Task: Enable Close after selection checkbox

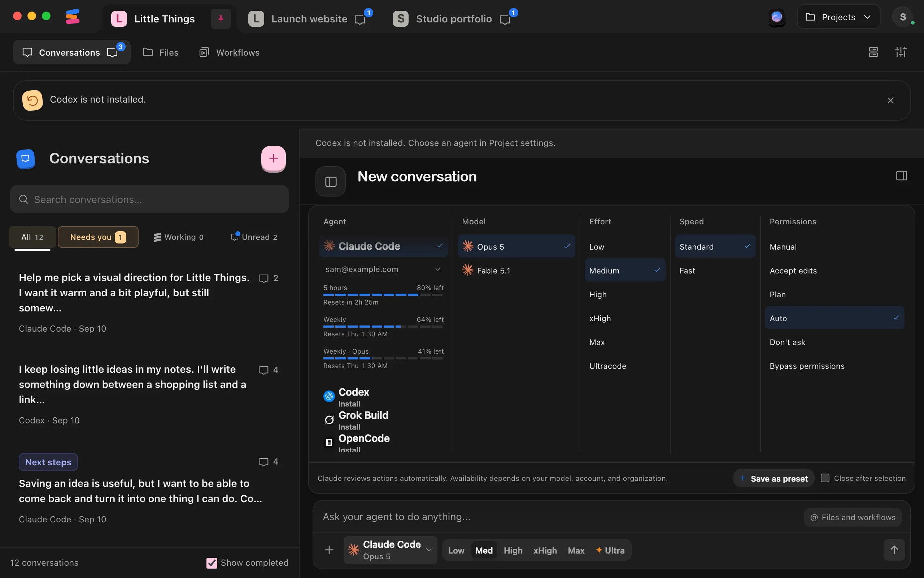Action: point(825,478)
